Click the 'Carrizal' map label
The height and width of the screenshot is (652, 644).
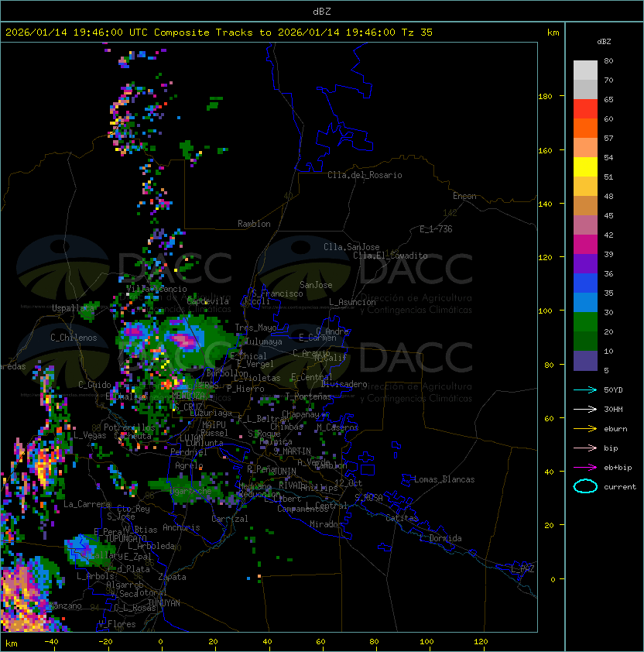pos(229,519)
